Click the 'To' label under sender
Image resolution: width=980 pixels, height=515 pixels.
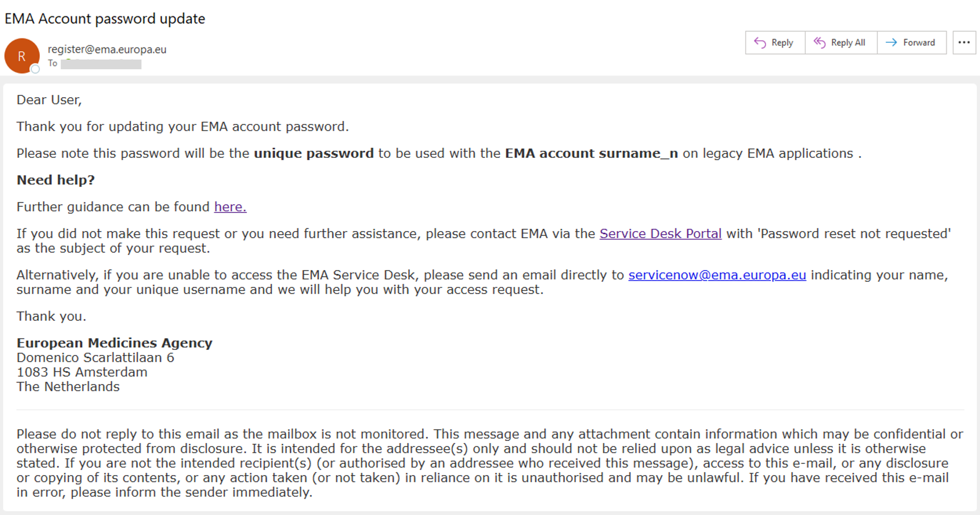pyautogui.click(x=53, y=63)
